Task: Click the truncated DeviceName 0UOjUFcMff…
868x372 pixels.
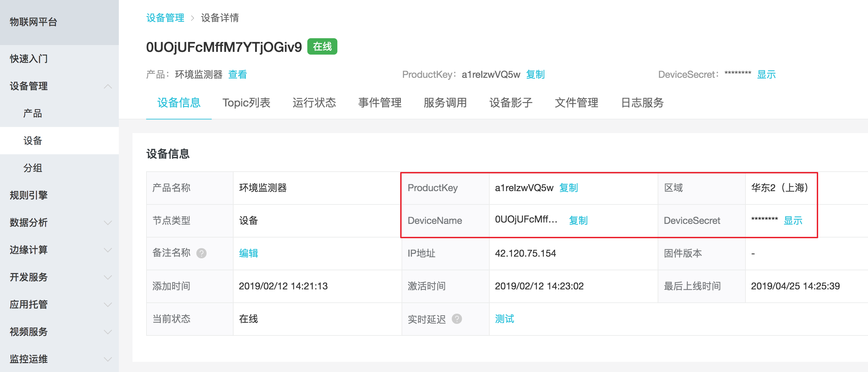Action: click(526, 220)
